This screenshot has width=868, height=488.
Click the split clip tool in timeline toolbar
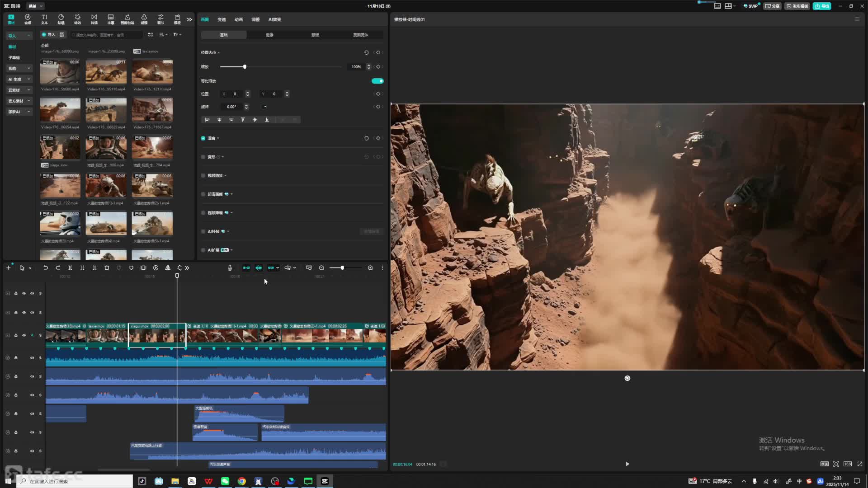pyautogui.click(x=70, y=268)
